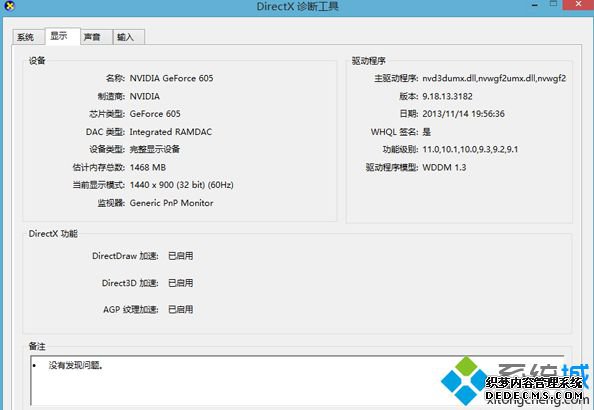Click the feature levels 11.0,10.1,10.0 value

click(470, 149)
